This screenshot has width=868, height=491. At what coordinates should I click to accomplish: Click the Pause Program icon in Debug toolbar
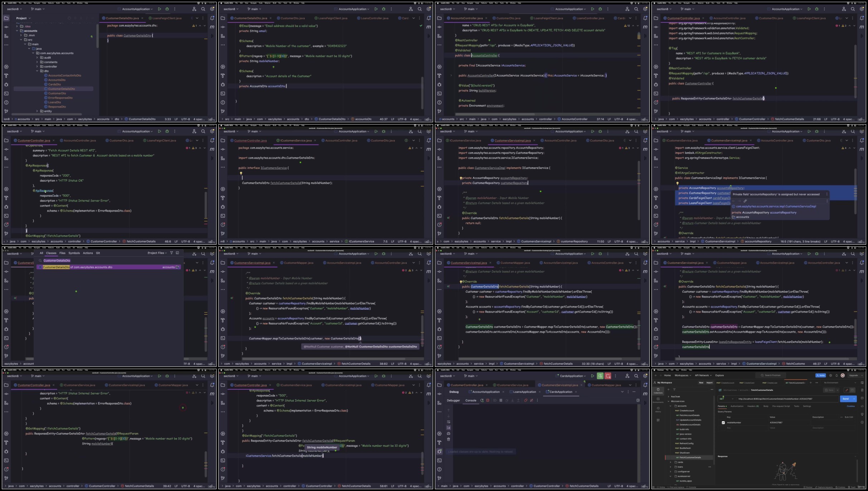coord(501,401)
